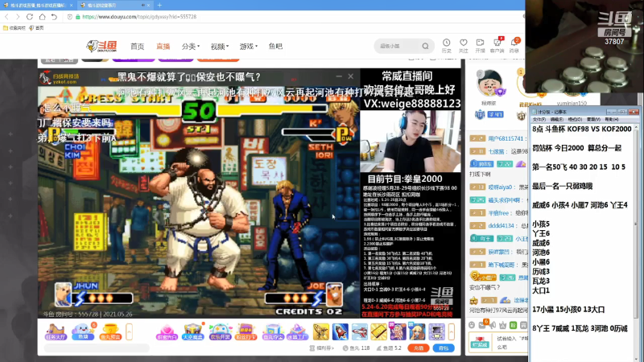Open 任务大厅 task hall icon
This screenshot has width=644, height=362.
tap(56, 332)
